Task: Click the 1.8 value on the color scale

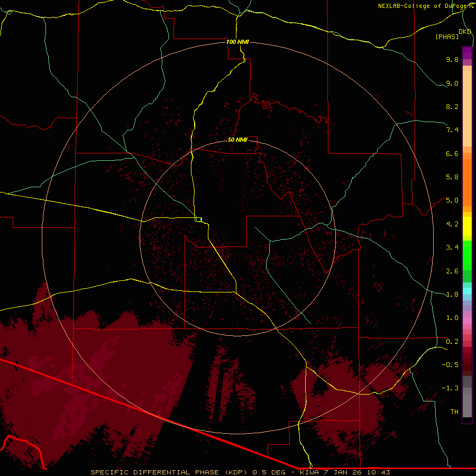Action: (x=452, y=295)
